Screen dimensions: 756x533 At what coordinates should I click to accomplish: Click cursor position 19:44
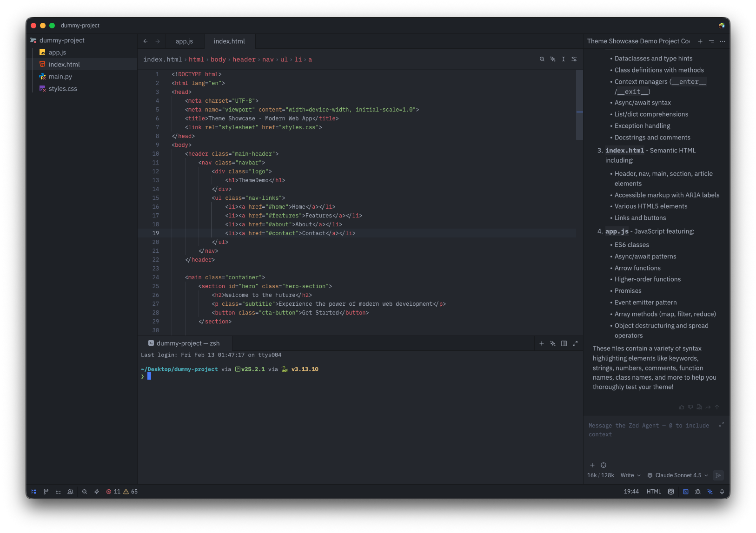(631, 492)
